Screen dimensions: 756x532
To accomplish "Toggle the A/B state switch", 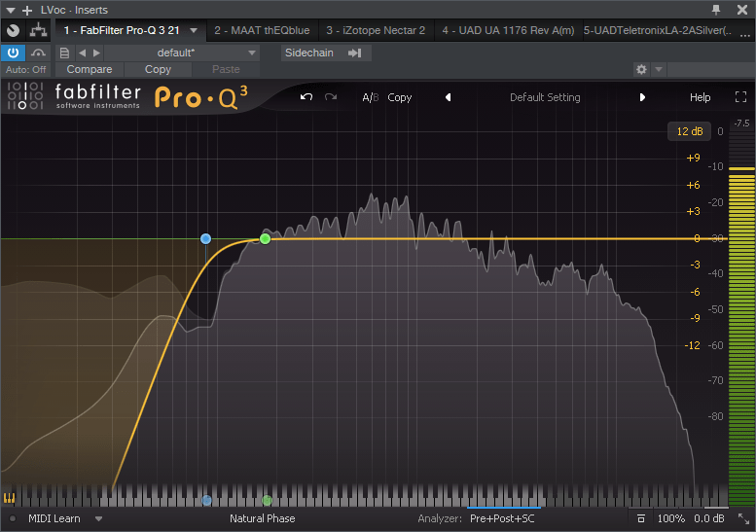I will 370,97.
